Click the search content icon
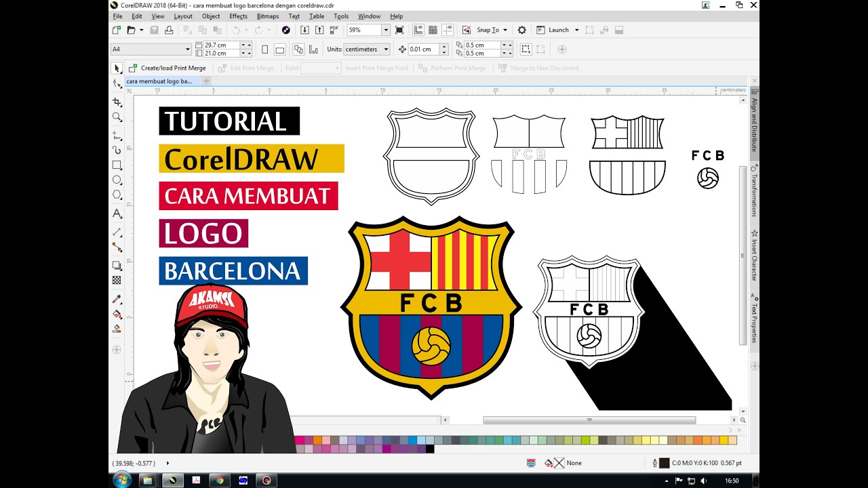 [x=285, y=30]
